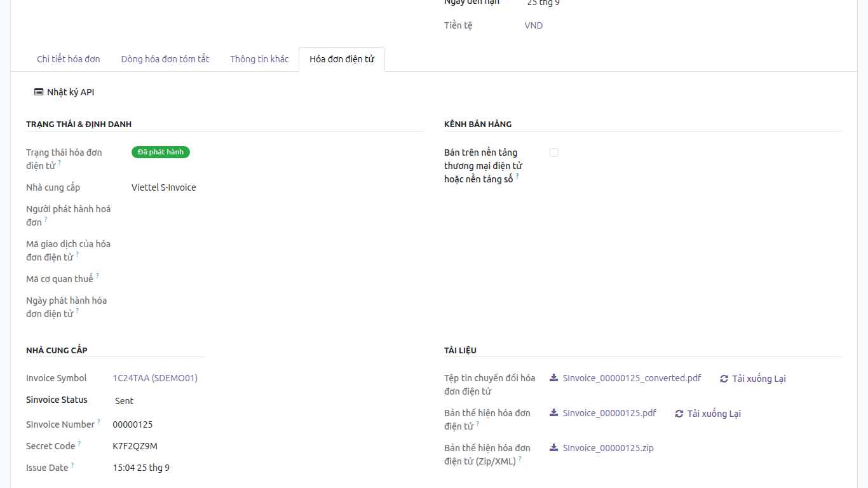
Task: Download SInvoice_00000125_converted.pdf file
Action: pos(632,378)
